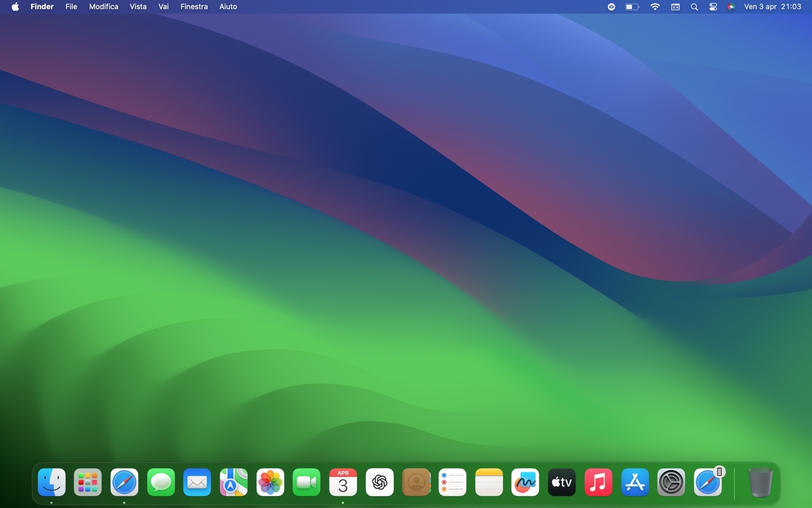Activate Spotlight search in the menu bar

tap(694, 7)
